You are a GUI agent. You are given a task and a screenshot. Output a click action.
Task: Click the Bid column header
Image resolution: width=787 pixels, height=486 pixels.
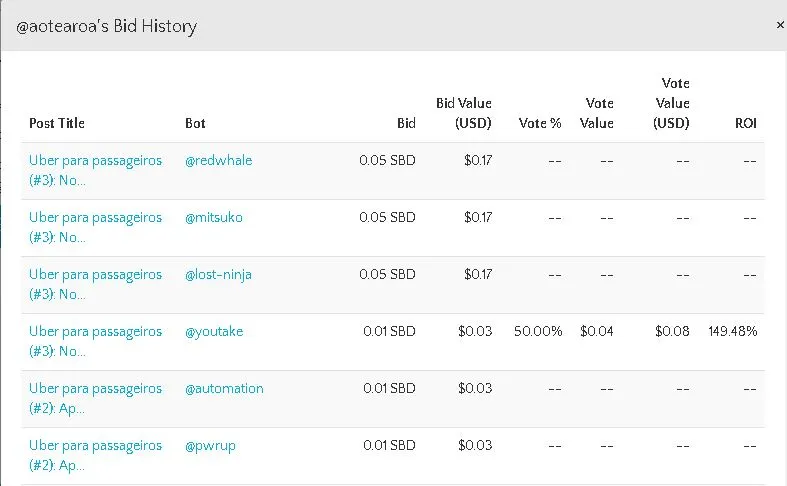tap(406, 123)
